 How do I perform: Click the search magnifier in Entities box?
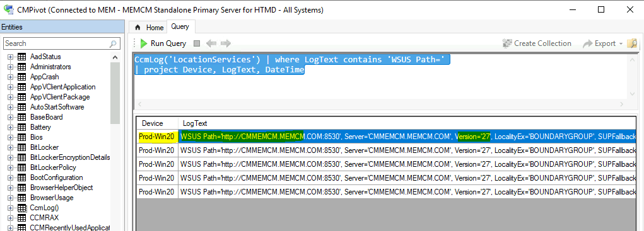pyautogui.click(x=113, y=43)
